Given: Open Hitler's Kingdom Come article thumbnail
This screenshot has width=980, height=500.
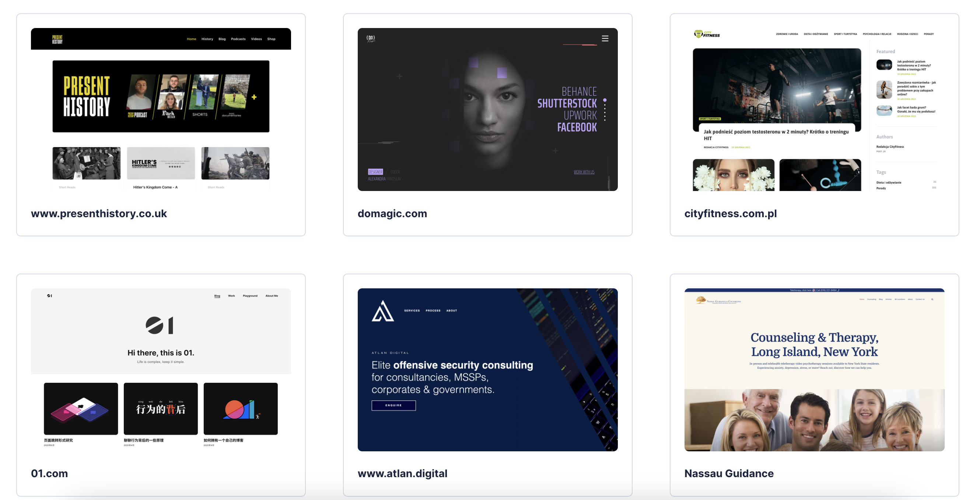Looking at the screenshot, I should click(x=161, y=163).
